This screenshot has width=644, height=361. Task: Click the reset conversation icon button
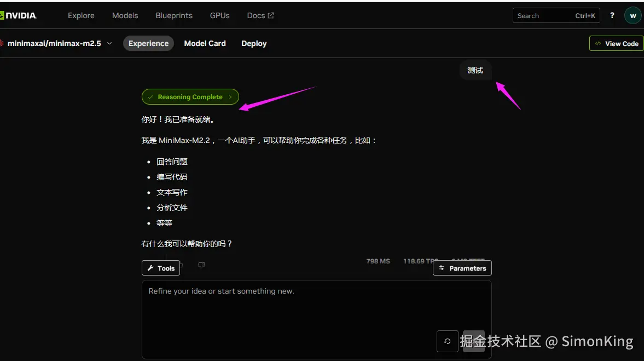pos(447,341)
